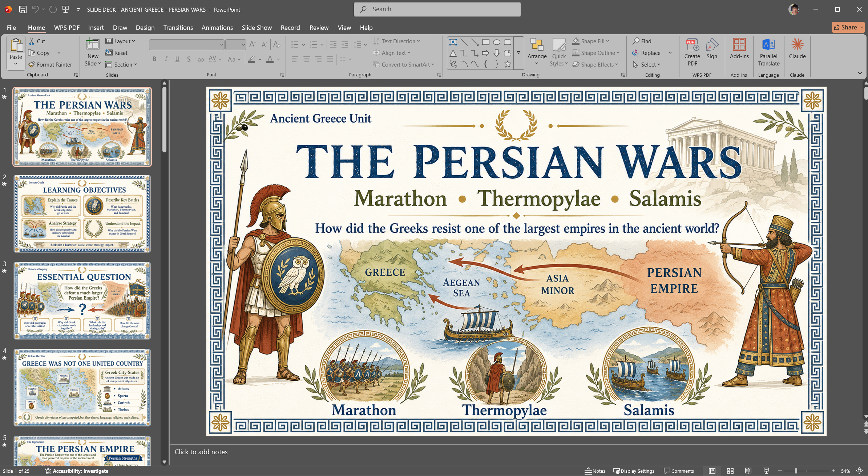Click the Share button

coord(848,27)
